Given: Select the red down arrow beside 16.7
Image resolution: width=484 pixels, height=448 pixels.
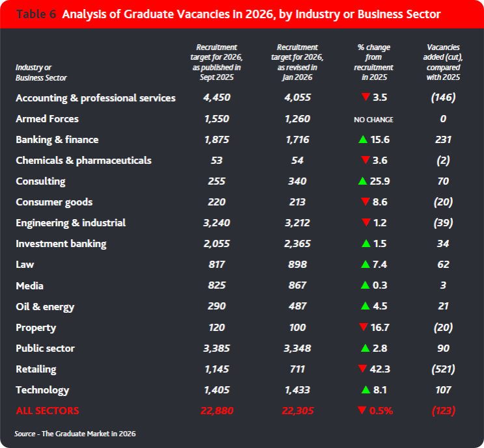Looking at the screenshot, I should 363,328.
